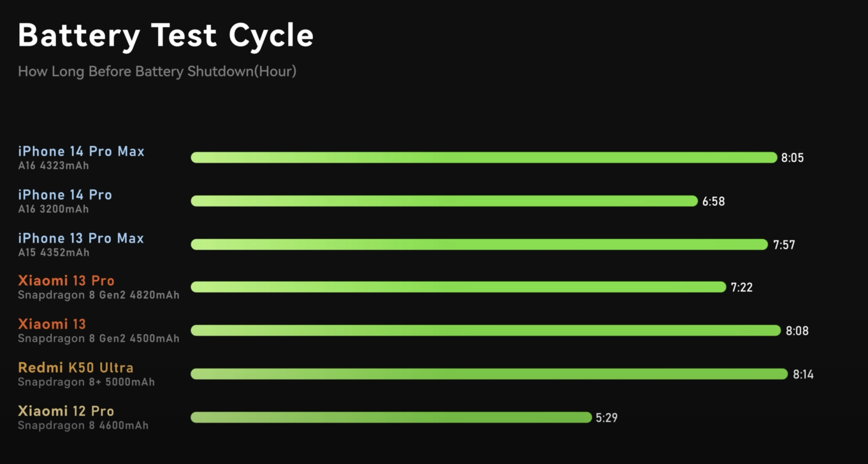Viewport: 868px width, 464px height.
Task: Select the iPhone 13 Pro Max label
Action: click(81, 238)
